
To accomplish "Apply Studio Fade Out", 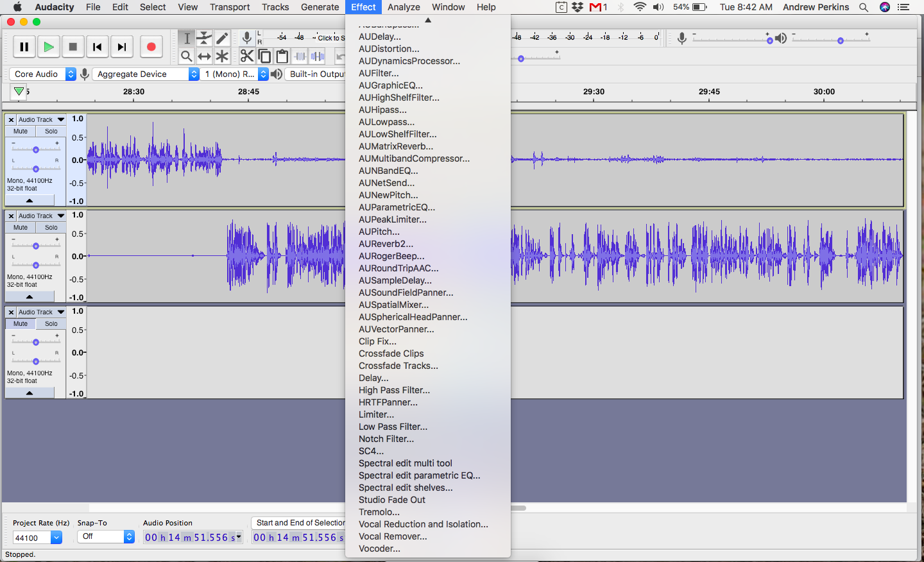I will 391,500.
